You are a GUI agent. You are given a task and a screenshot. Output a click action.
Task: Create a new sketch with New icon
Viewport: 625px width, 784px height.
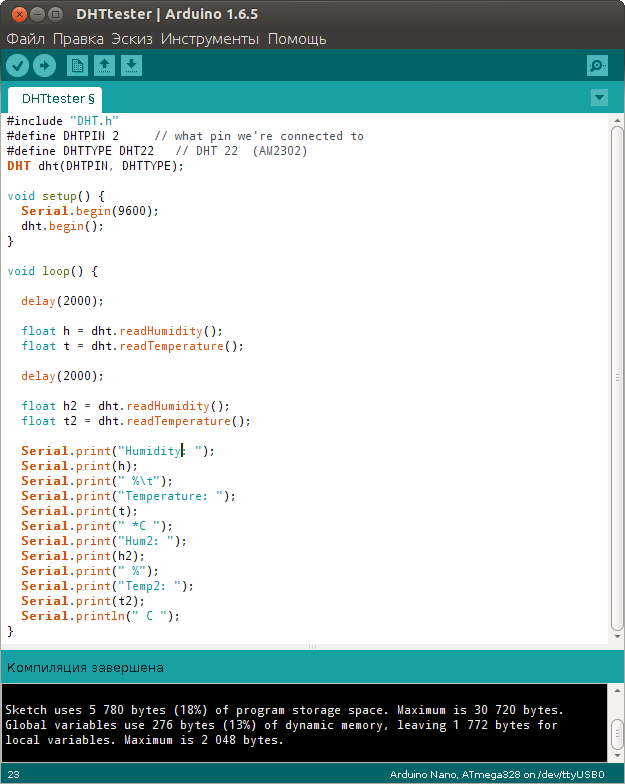point(77,66)
